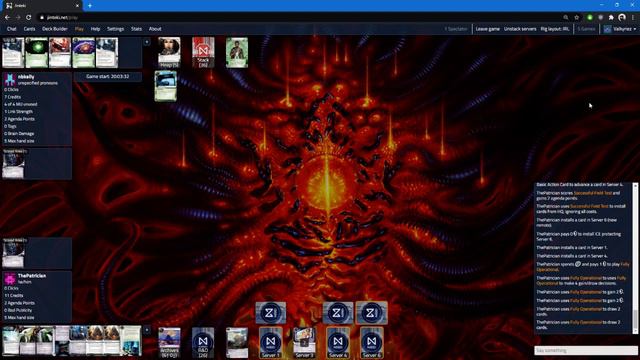Open the browser zoom magnifier icon
640x360 pixels.
(x=566, y=18)
